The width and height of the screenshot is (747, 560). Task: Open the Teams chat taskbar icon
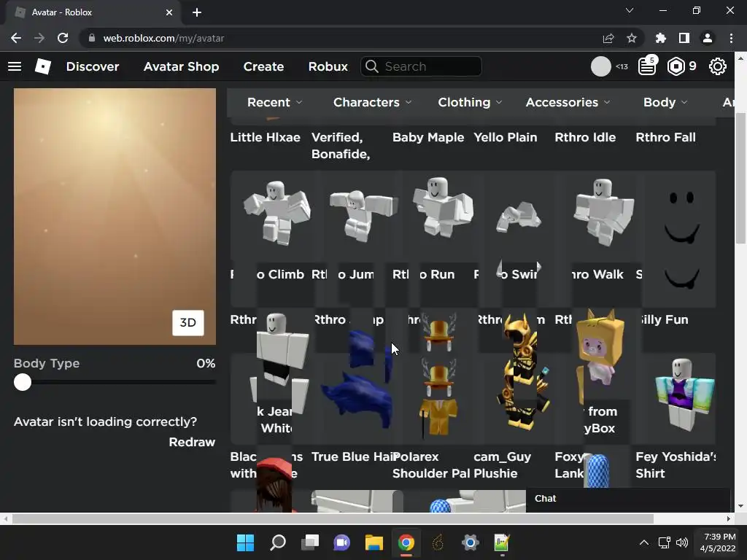(341, 542)
